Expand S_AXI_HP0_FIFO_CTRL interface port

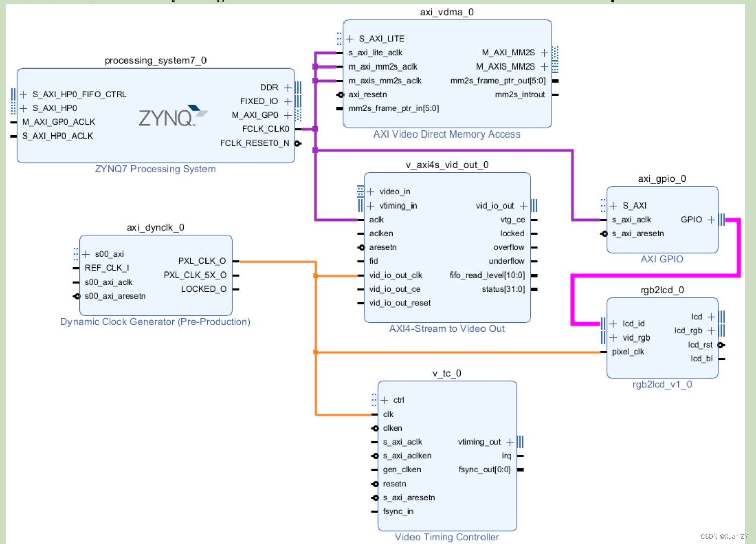(23, 94)
